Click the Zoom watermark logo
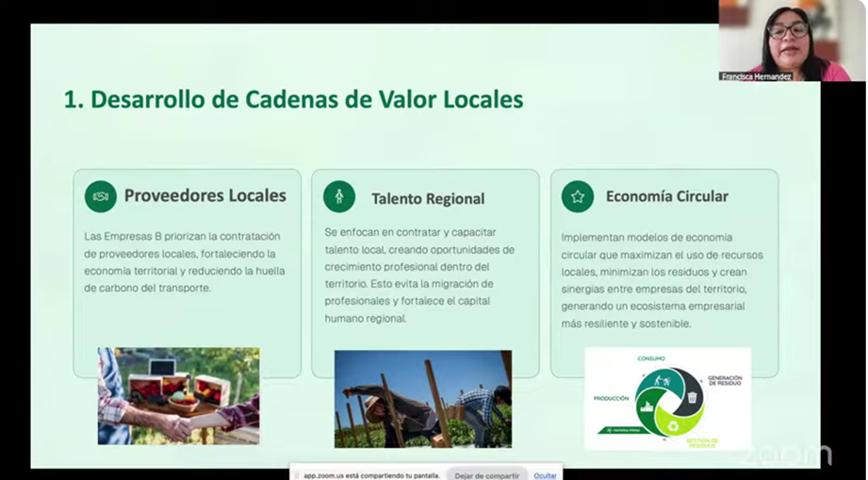 pos(790,455)
